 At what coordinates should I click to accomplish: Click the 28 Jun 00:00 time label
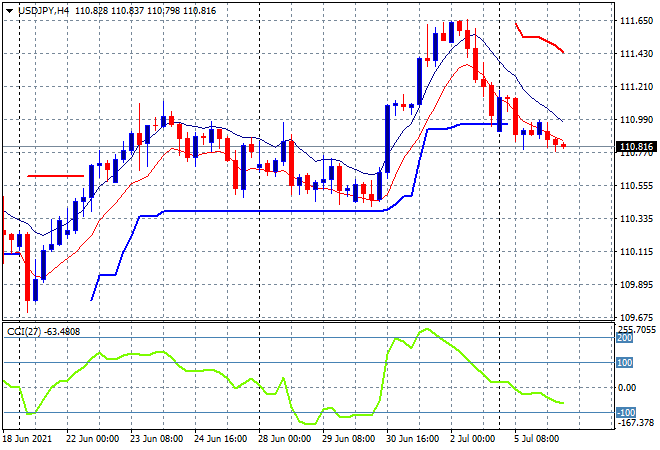coord(285,439)
